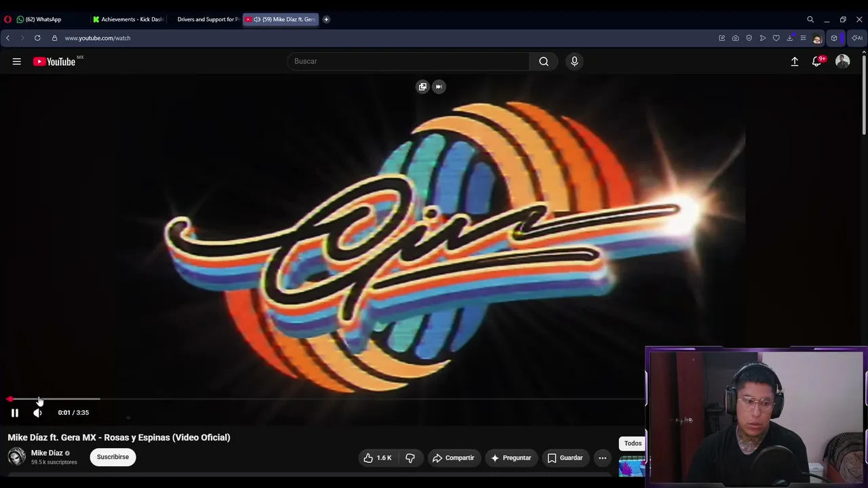Pause the video

[x=14, y=413]
